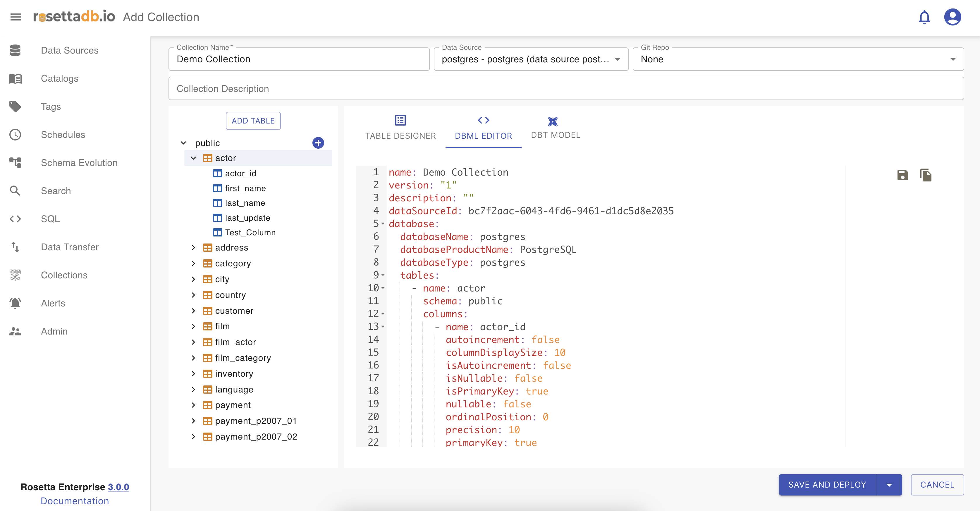Collapse the public schema node

pos(183,143)
